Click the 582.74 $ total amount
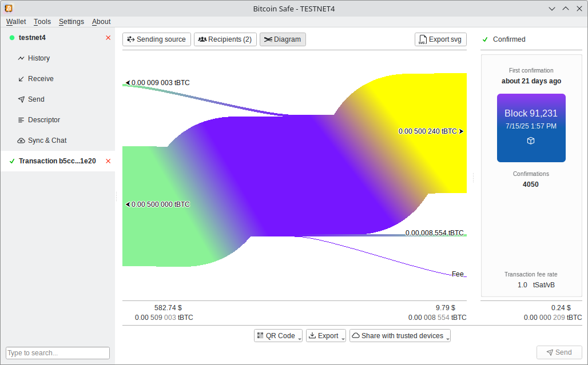Image resolution: width=588 pixels, height=365 pixels. [x=168, y=308]
